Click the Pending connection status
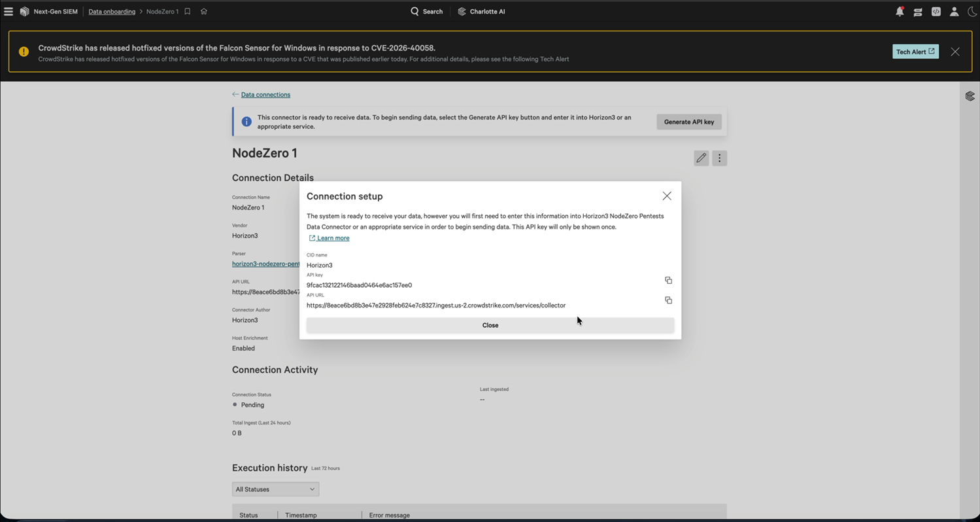 (252, 405)
